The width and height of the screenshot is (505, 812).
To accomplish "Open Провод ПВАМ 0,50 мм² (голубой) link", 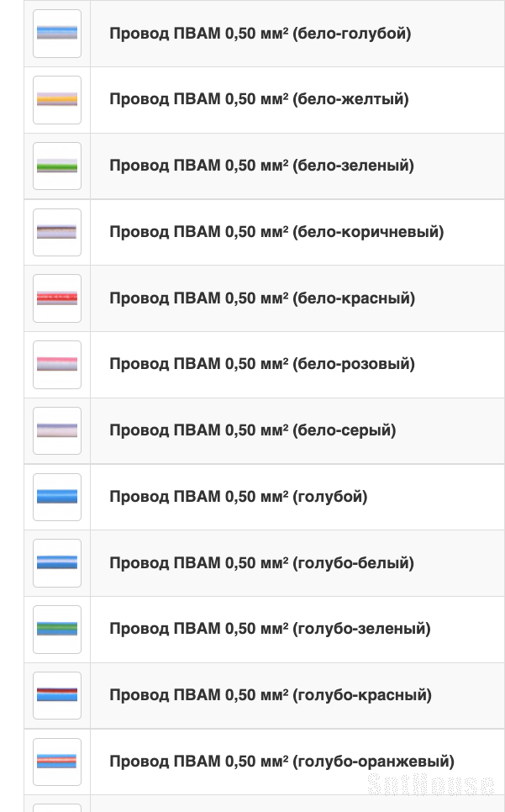I will tap(238, 497).
